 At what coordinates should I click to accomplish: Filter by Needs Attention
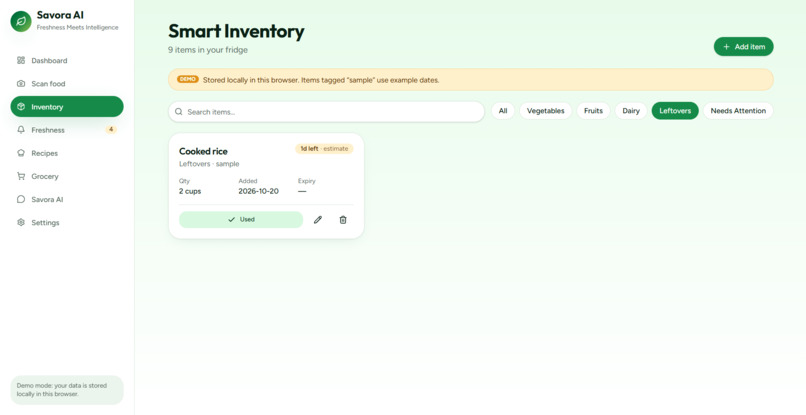[x=738, y=111]
